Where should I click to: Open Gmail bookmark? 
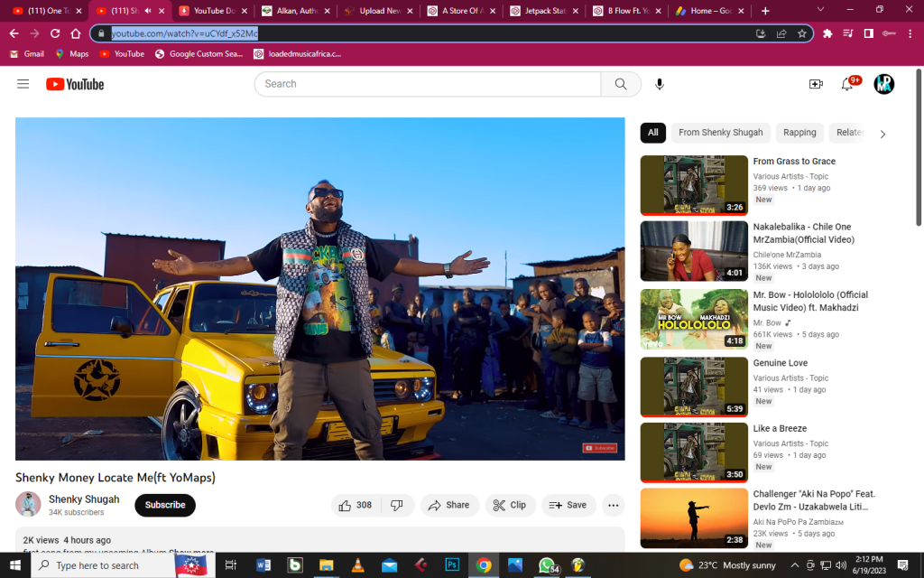(27, 53)
